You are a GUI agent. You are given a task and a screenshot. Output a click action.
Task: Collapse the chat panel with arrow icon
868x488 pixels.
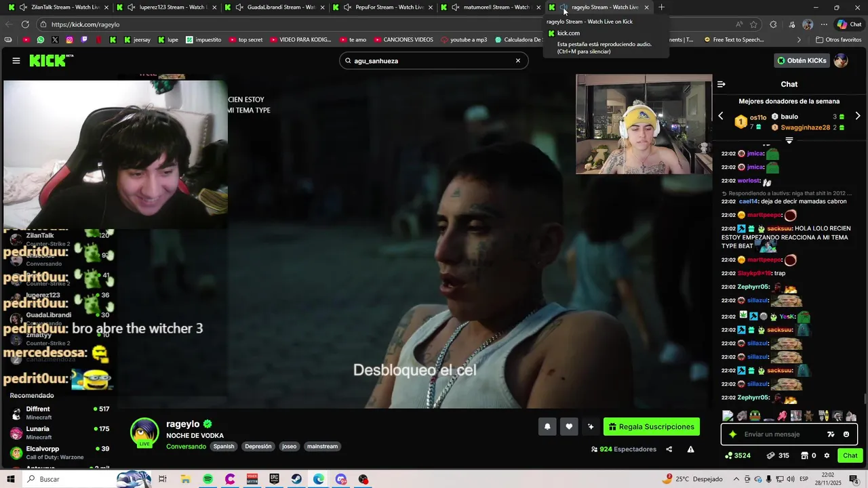(x=722, y=84)
